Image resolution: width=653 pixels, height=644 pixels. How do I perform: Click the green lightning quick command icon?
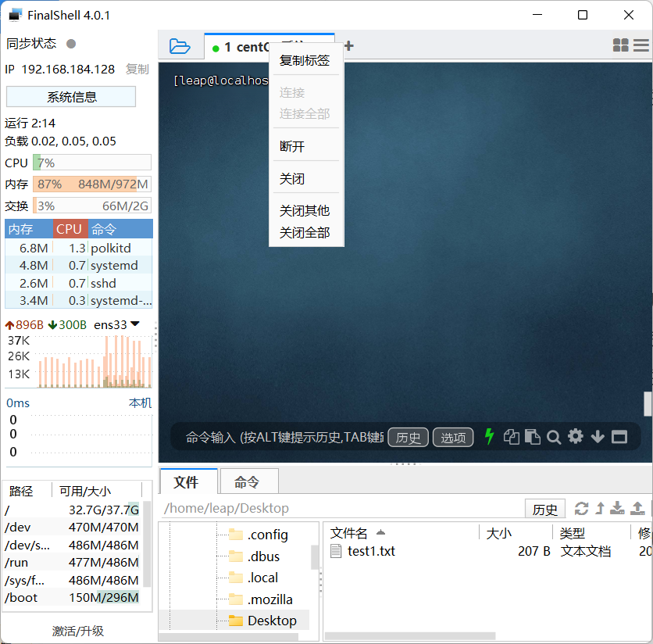pos(489,437)
